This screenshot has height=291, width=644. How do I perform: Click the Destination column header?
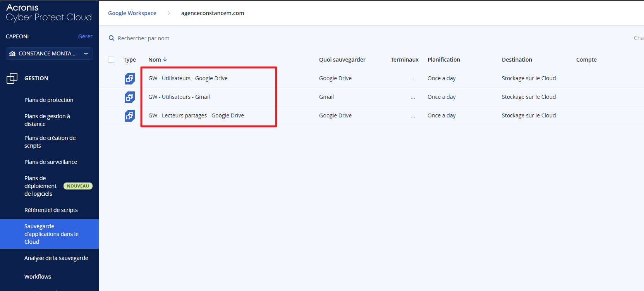[x=517, y=60]
